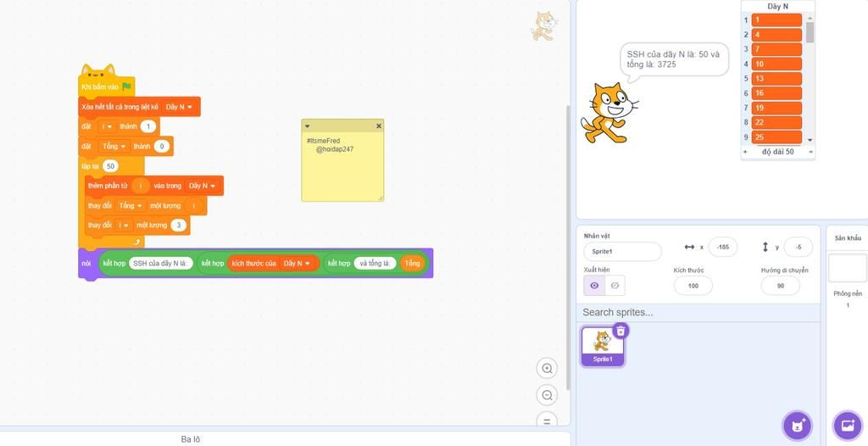The image size is (868, 446).
Task: Open the Choose a Backdrop button
Action: [x=848, y=426]
